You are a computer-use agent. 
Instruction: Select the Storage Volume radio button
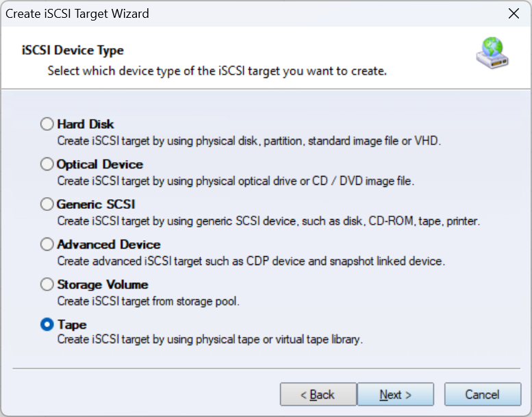coord(47,284)
